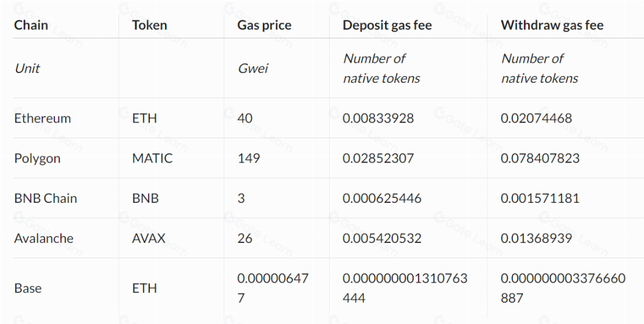Viewport: 644px width, 324px height.
Task: Click BNB withdraw fee 0.001571181
Action: tap(539, 199)
